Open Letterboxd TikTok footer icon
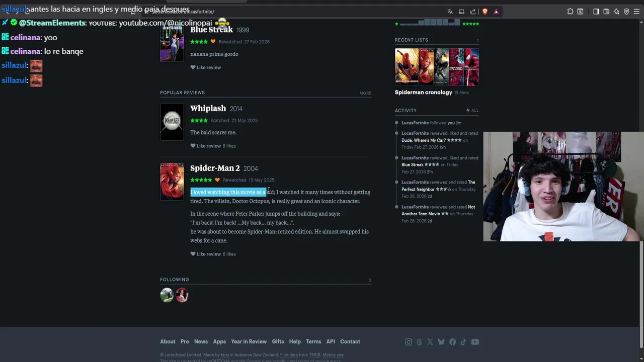This screenshot has height=362, width=644. pos(463,342)
